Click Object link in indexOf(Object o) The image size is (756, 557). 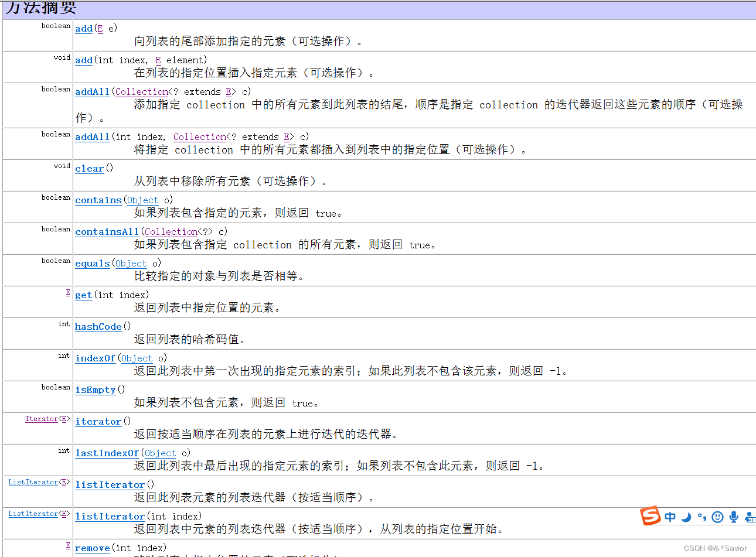click(137, 358)
